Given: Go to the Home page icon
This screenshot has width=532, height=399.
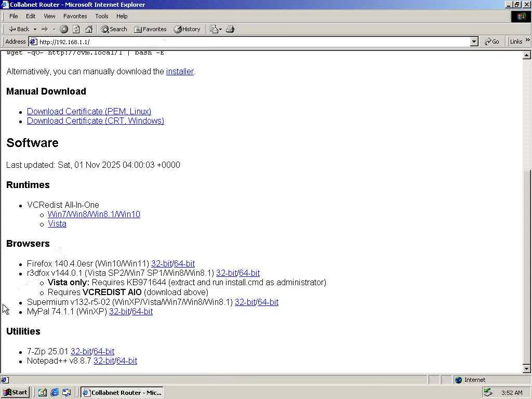Looking at the screenshot, I should tap(88, 29).
